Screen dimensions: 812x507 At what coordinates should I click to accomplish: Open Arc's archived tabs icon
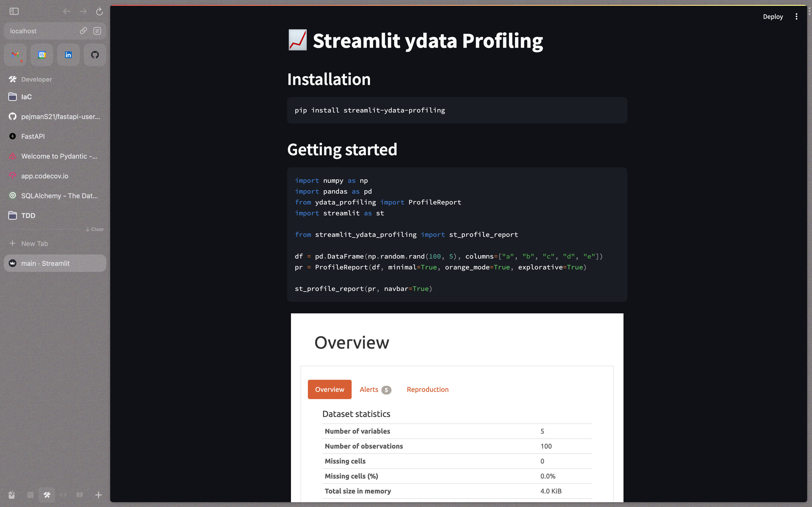tap(11, 495)
